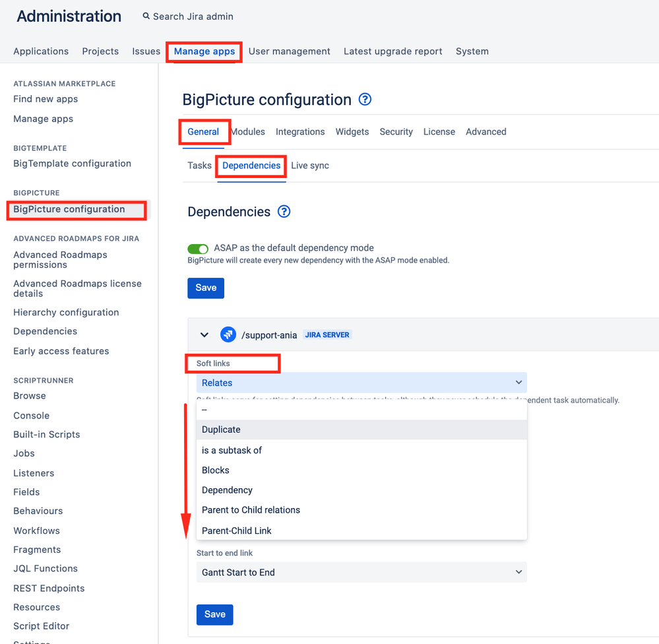Save the ASAP dependency mode setting

click(x=206, y=288)
